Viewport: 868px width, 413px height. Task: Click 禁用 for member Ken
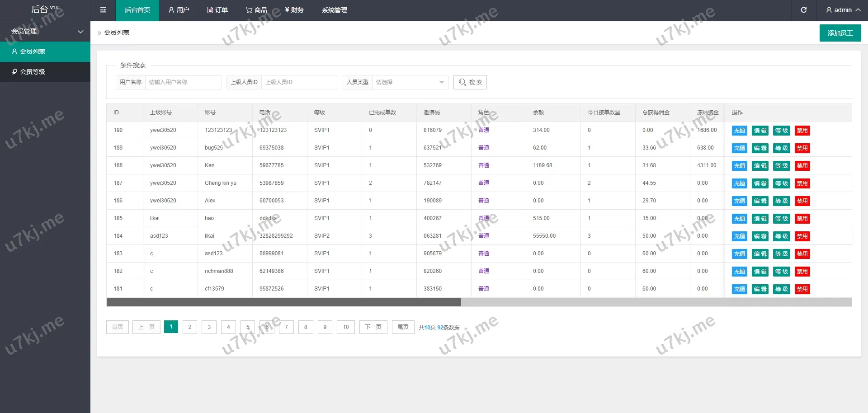pyautogui.click(x=802, y=166)
